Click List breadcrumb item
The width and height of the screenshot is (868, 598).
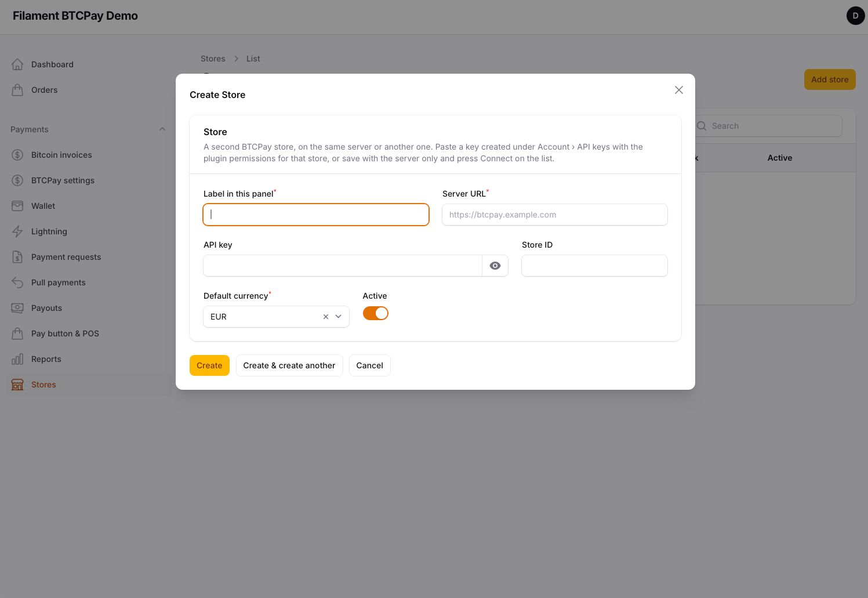click(253, 59)
